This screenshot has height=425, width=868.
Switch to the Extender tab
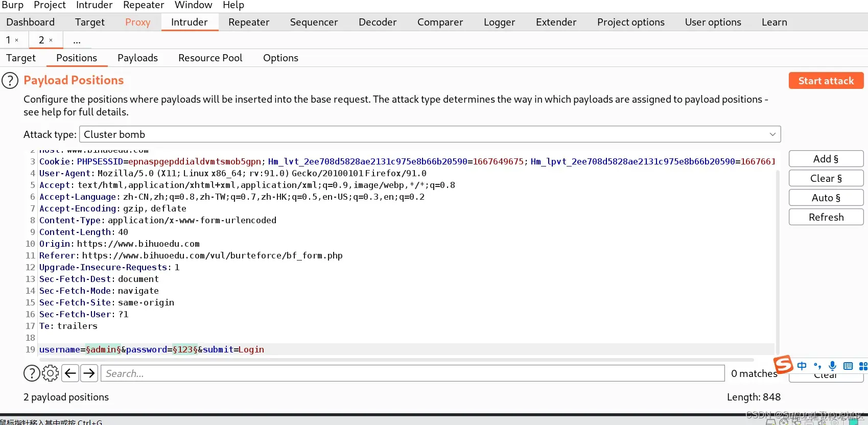click(x=556, y=22)
